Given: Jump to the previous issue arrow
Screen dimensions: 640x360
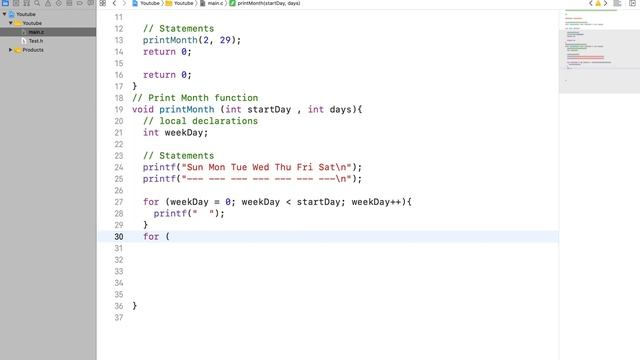Looking at the screenshot, I should coord(591,3).
